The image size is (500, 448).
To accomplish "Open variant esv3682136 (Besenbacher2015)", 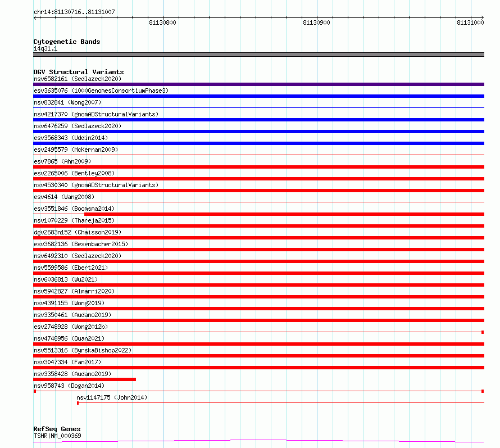I will (x=81, y=244).
